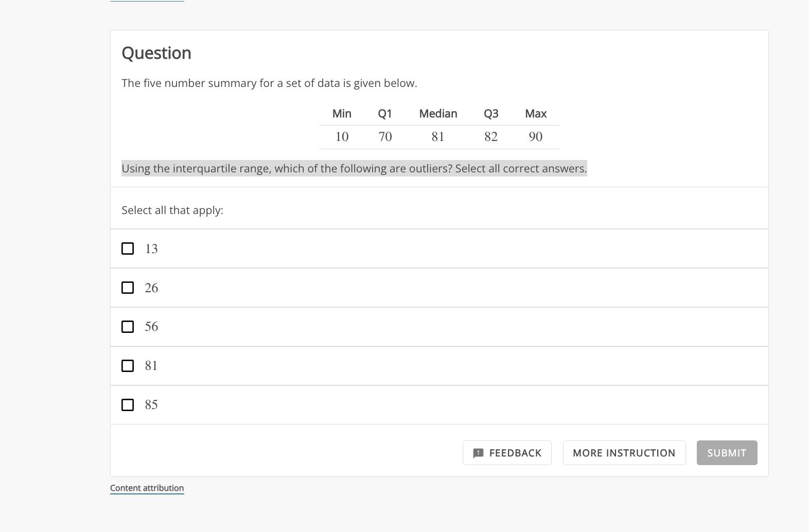Click the Median column header

[x=438, y=114]
